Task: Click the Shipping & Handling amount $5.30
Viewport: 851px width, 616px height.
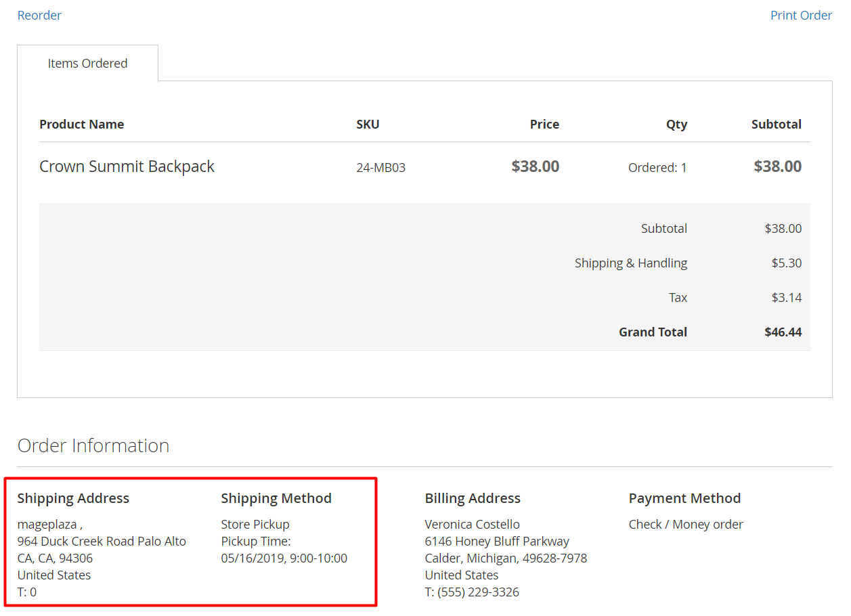Action: [786, 263]
